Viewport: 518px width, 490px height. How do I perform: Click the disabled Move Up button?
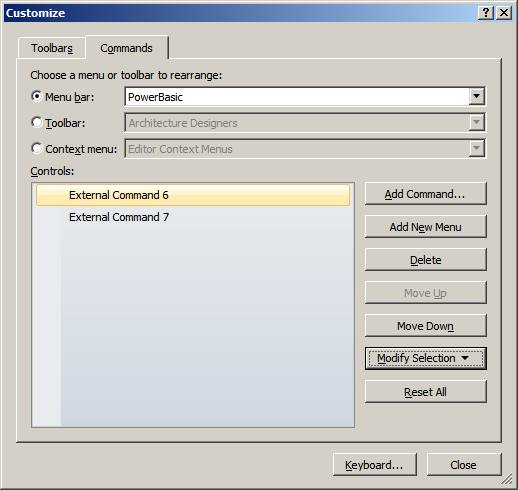[426, 293]
